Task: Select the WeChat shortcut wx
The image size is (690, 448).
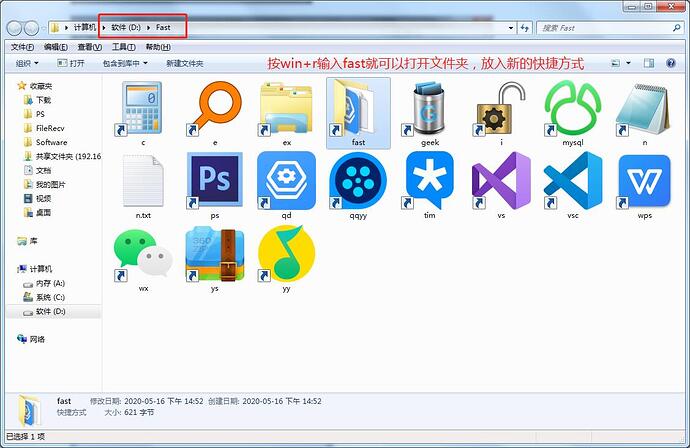Action: (x=143, y=258)
